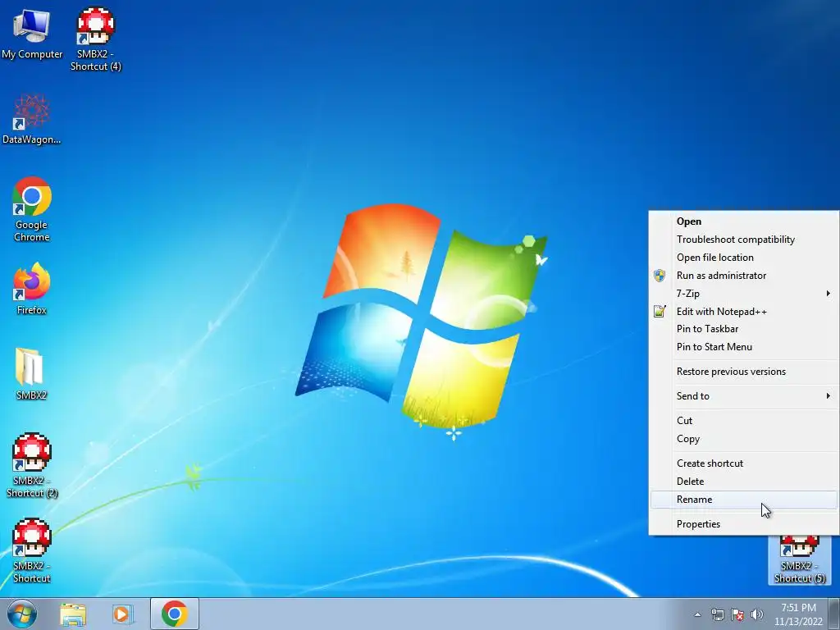Viewport: 840px width, 630px height.
Task: Choose Open file location
Action: 744,258
